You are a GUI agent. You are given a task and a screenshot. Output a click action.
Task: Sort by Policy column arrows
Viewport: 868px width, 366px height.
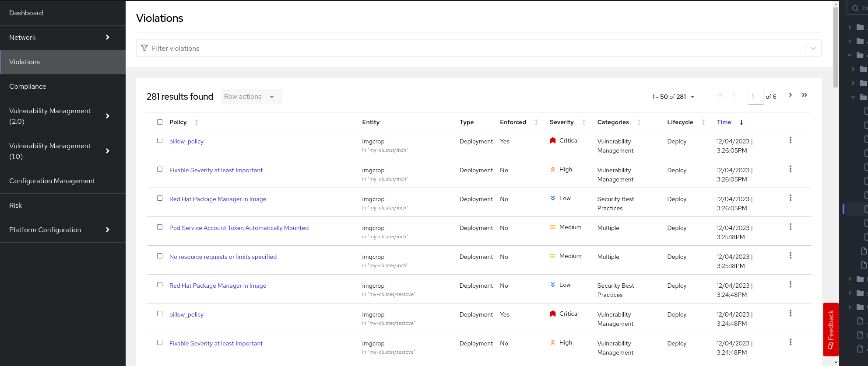pos(197,122)
